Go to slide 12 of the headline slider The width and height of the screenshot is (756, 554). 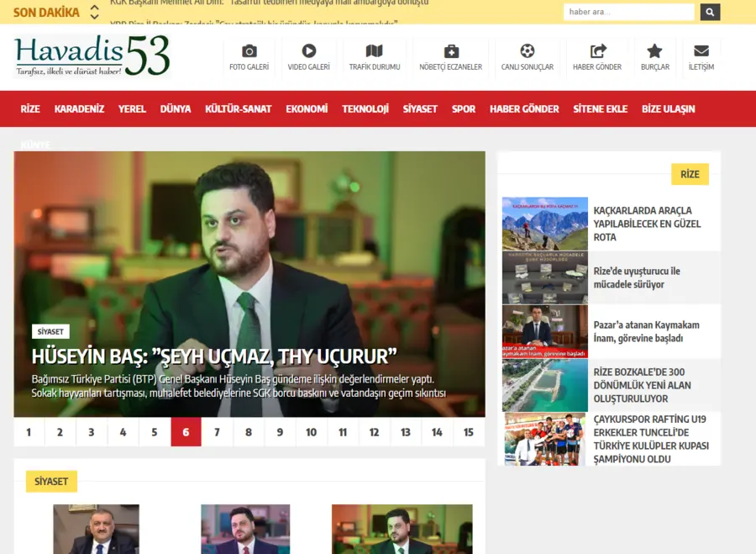point(374,432)
